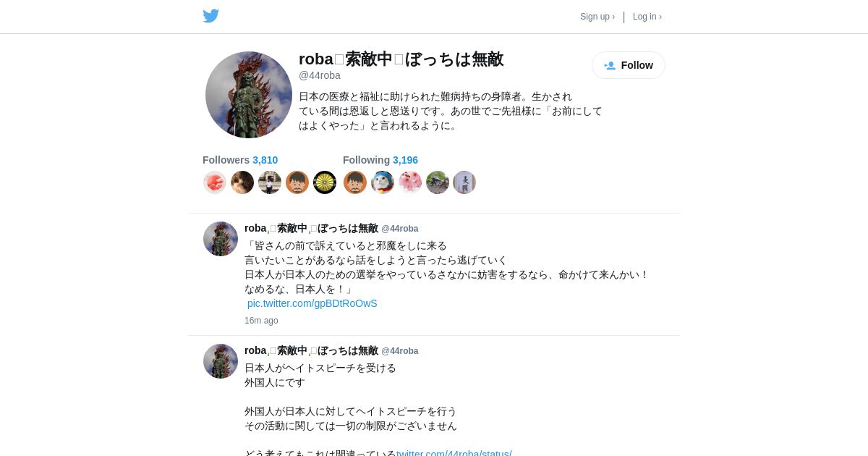Click the first tweet's author avatar
The image size is (868, 456).
(x=221, y=239)
